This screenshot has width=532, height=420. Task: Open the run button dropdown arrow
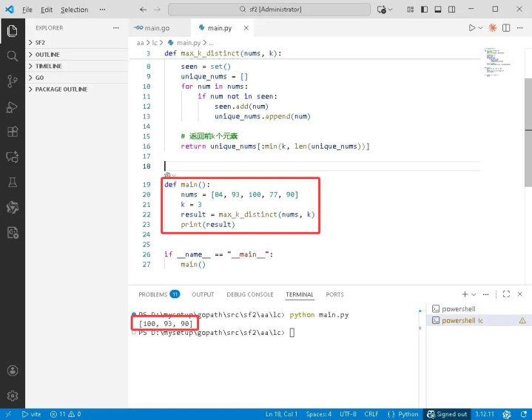[x=482, y=28]
